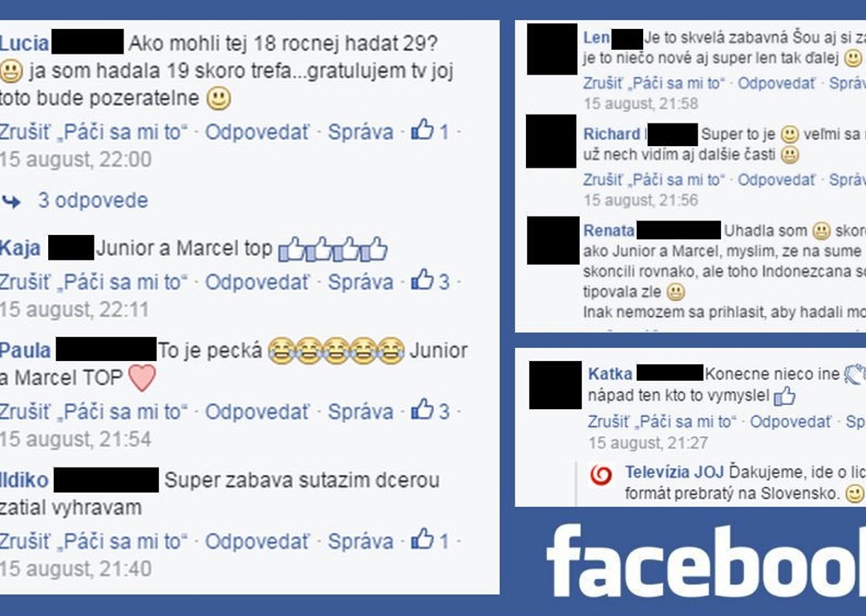Click Odpovedať under Katka's comment
This screenshot has height=616, width=866.
click(791, 422)
